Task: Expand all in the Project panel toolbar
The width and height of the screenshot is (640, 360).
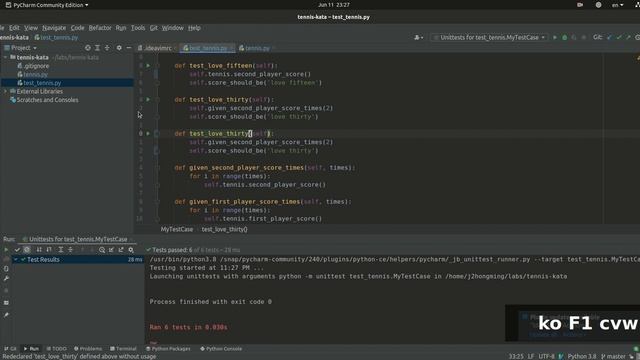Action: point(97,48)
